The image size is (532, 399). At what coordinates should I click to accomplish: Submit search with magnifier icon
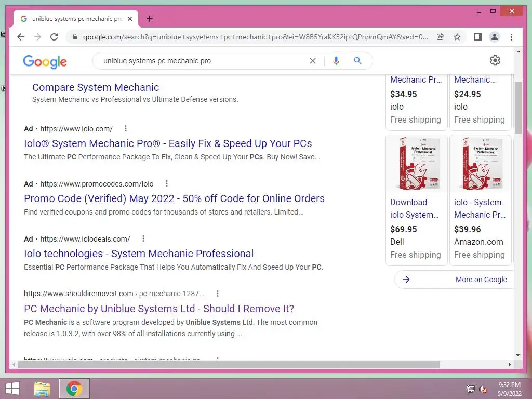(357, 61)
